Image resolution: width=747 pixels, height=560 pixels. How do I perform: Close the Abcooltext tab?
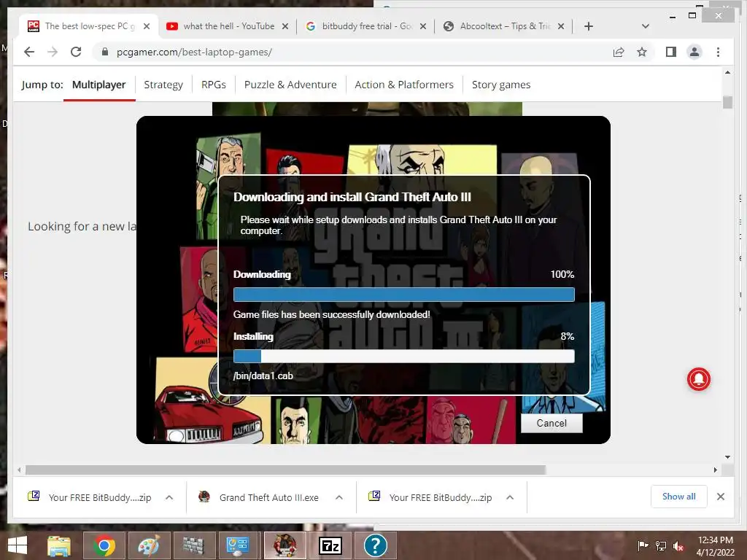[x=561, y=26]
